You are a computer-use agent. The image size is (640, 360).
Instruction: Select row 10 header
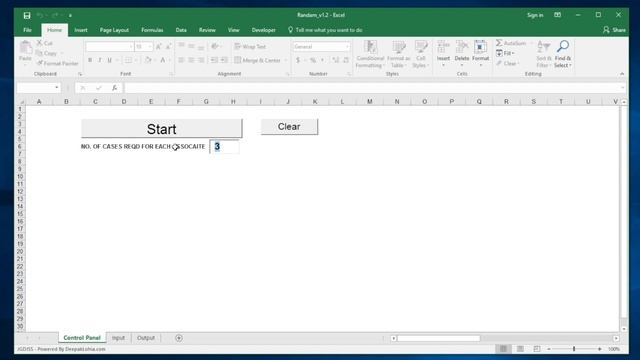point(20,176)
